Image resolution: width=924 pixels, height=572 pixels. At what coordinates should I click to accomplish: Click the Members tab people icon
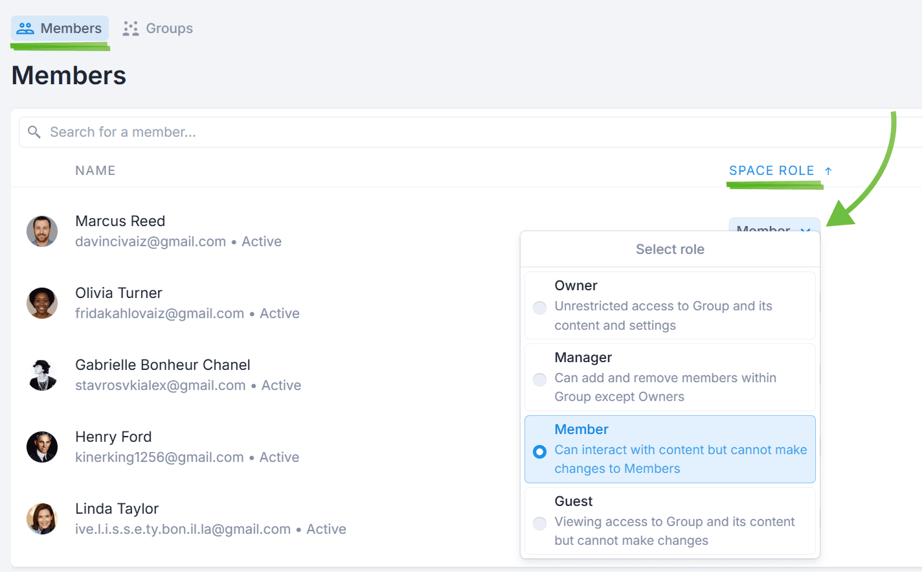(25, 29)
